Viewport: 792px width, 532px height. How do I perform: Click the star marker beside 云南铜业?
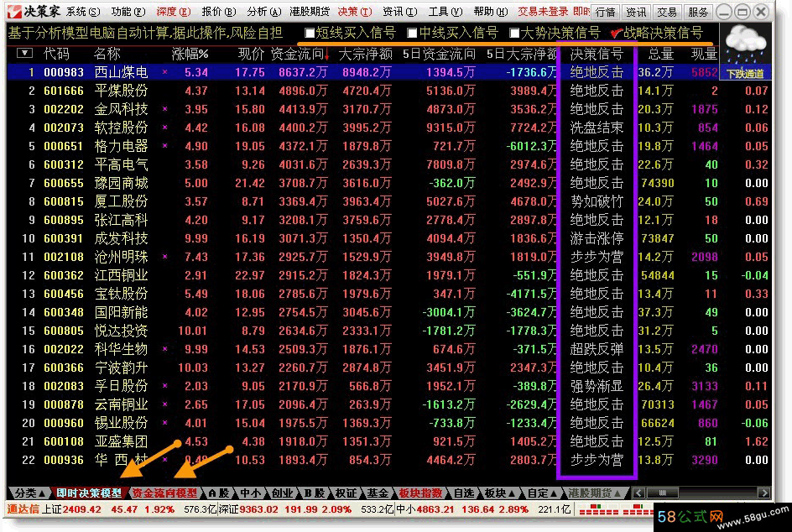[x=164, y=404]
